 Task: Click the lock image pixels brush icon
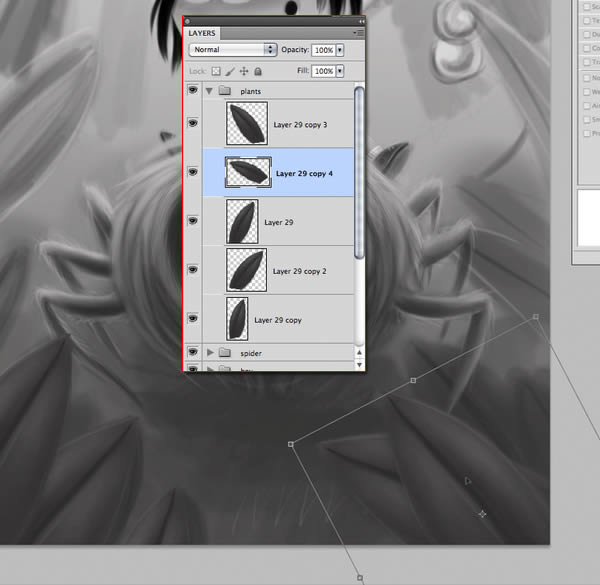230,71
